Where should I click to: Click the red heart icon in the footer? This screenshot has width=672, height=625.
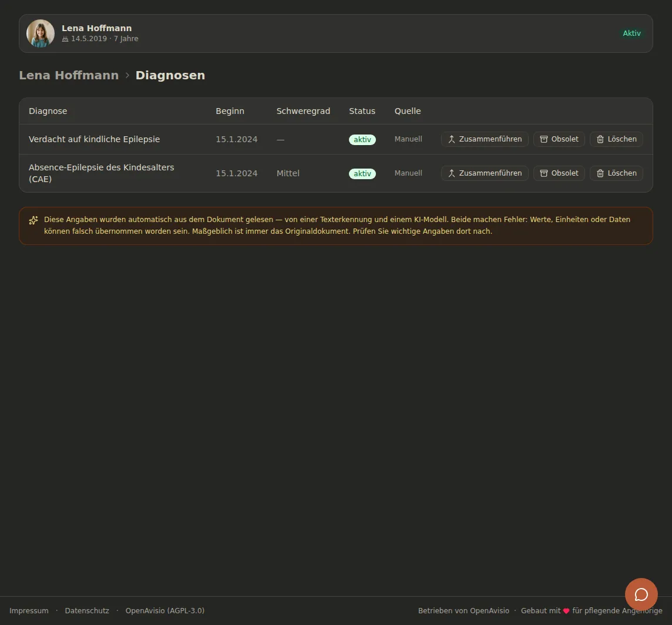(x=566, y=611)
